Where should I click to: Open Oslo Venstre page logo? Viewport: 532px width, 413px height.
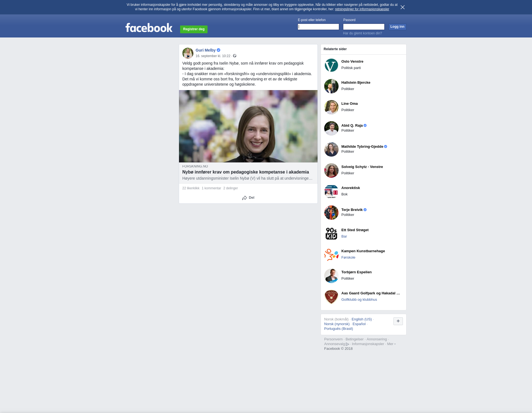pyautogui.click(x=331, y=65)
